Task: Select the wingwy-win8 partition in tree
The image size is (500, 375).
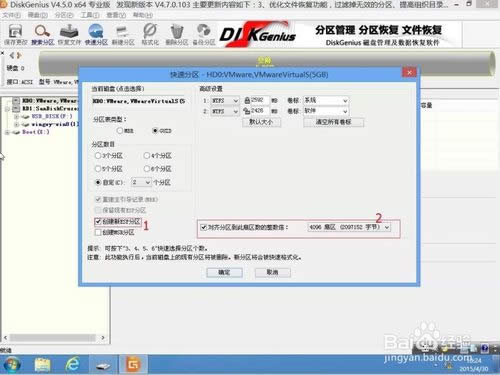Action: click(55, 124)
